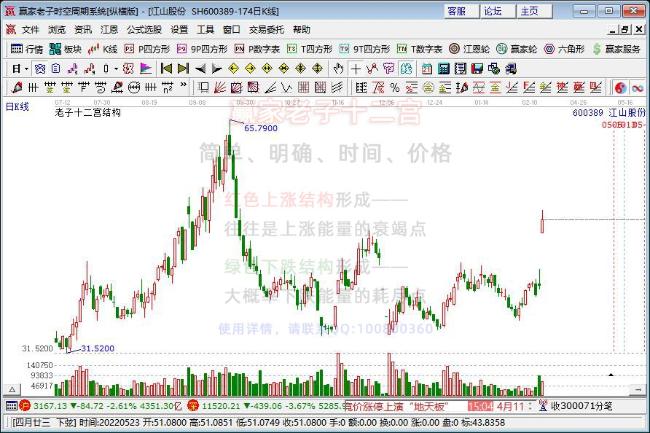Select the hand pan tool

(x=339, y=68)
